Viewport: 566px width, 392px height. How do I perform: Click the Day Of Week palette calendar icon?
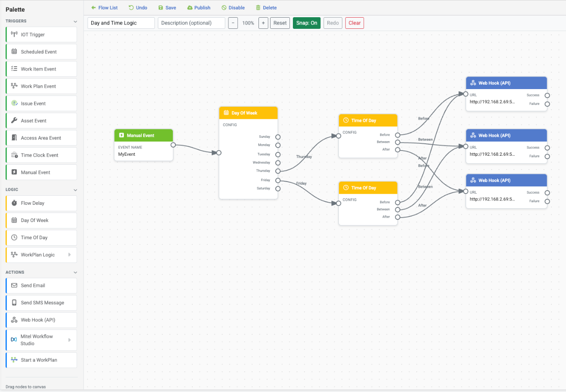point(14,220)
